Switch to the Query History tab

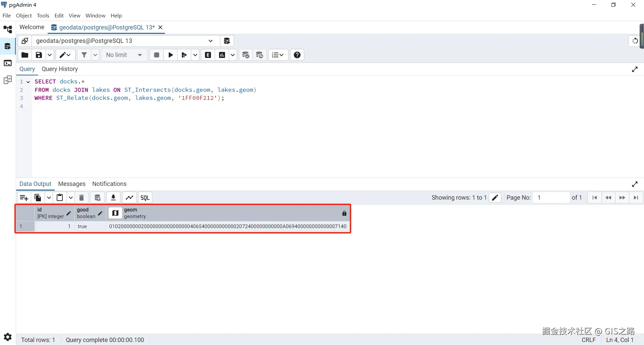pyautogui.click(x=60, y=69)
